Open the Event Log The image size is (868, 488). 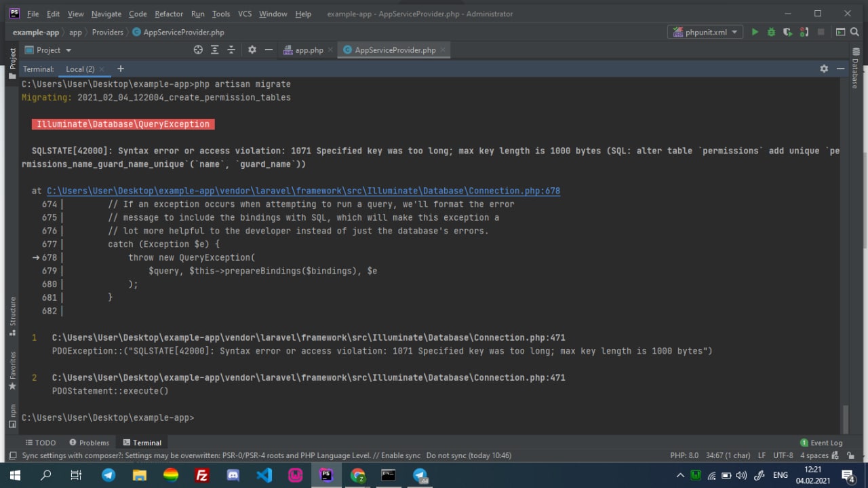(821, 443)
